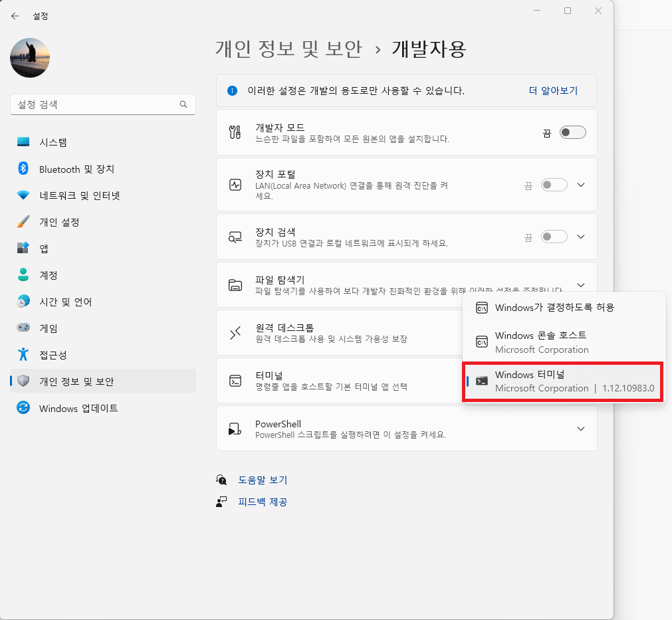Viewport: 672px width, 620px height.
Task: Click the globe clock 시간 및 언어 icon
Action: point(23,301)
